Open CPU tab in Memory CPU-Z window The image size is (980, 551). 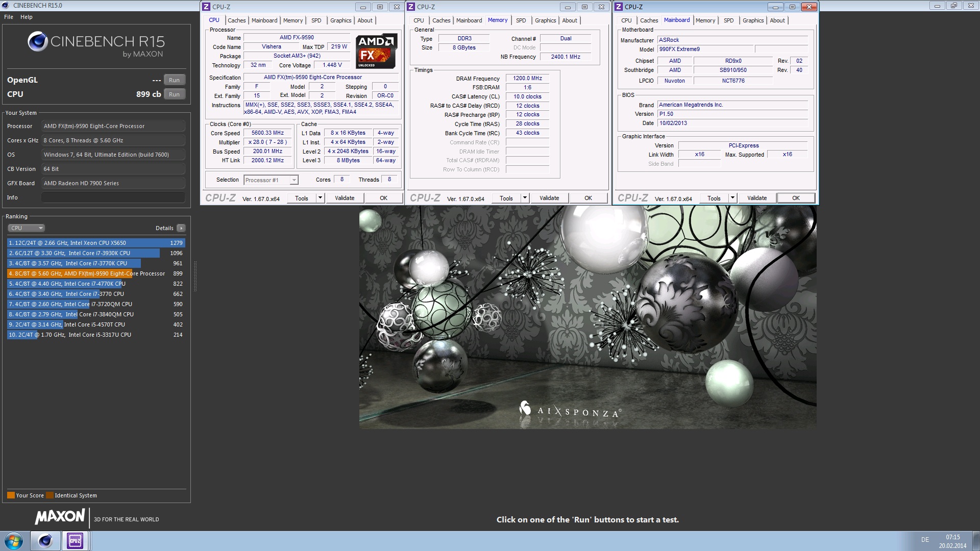coord(419,20)
